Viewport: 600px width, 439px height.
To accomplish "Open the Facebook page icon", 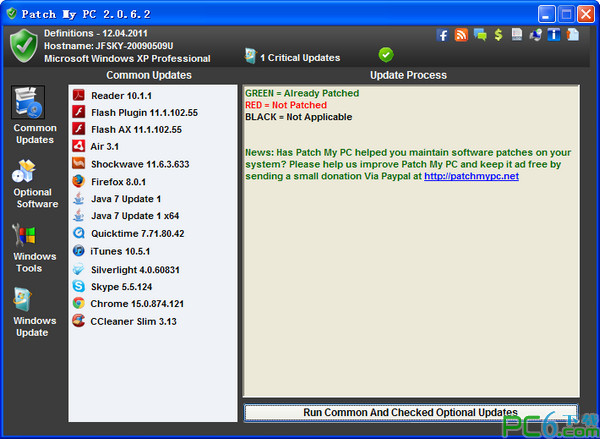I will 442,35.
